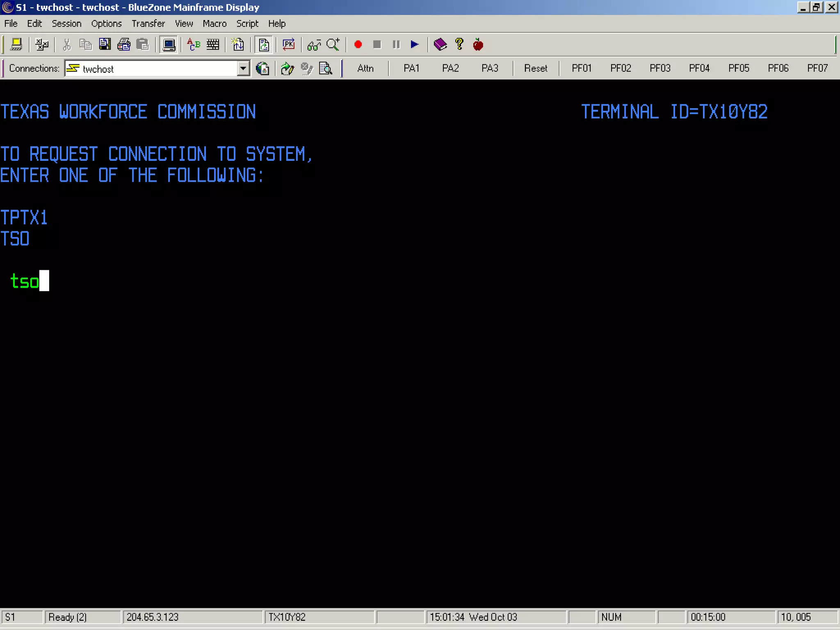
Task: Click the red apple icon
Action: [478, 44]
